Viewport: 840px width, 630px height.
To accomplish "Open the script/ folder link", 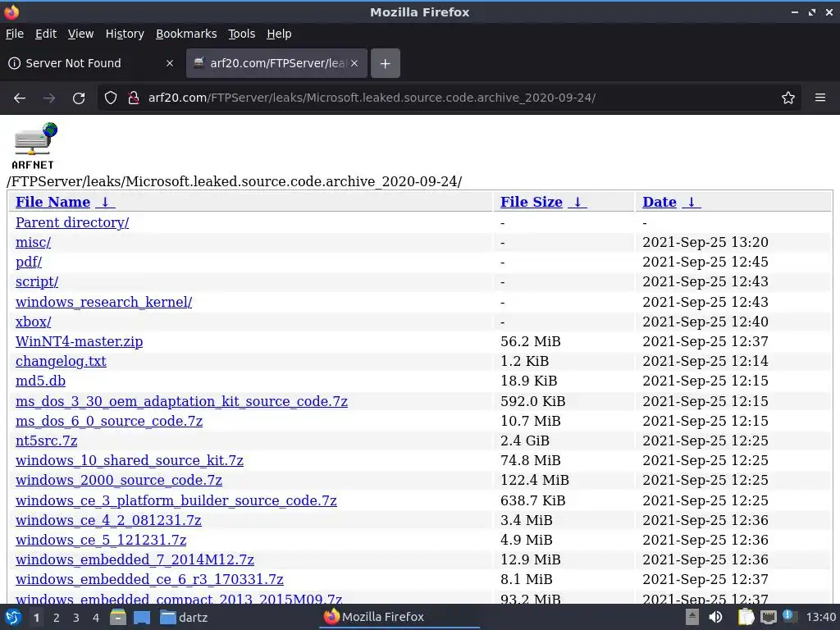I will [x=37, y=282].
